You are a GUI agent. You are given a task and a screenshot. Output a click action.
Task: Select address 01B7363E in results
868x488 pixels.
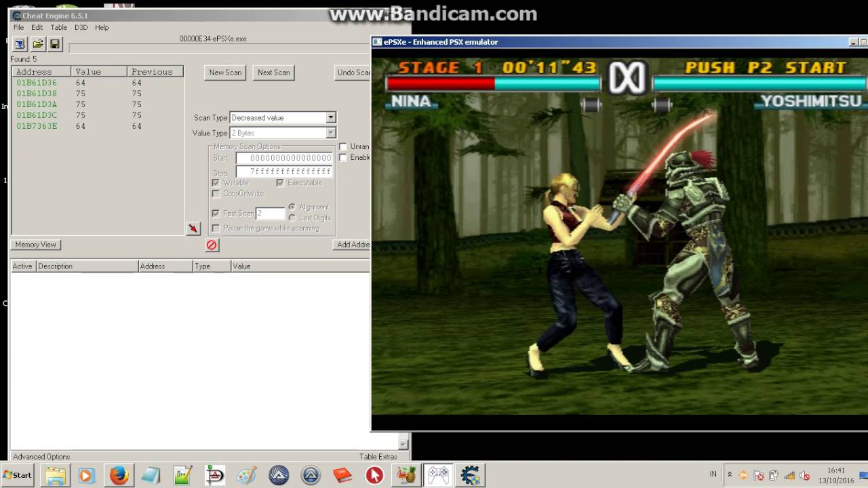point(98,126)
